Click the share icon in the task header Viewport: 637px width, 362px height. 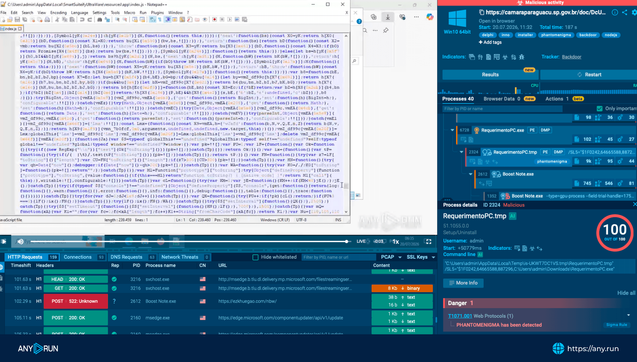pos(625,13)
